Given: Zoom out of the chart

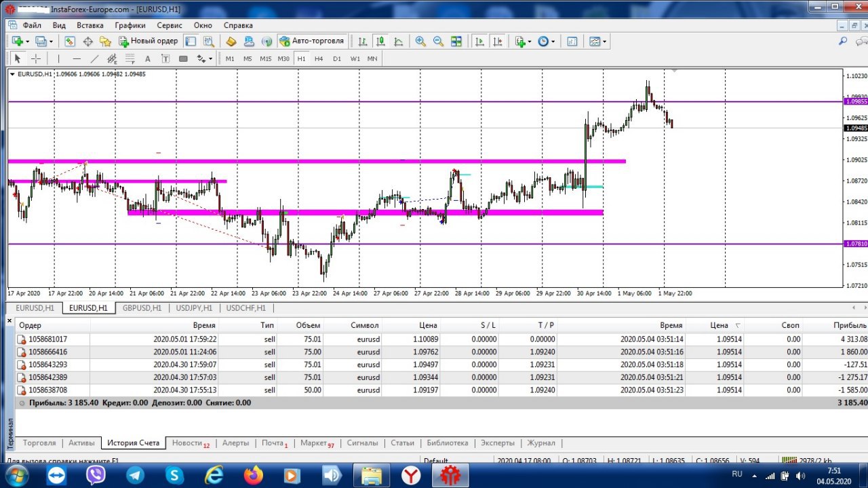Looking at the screenshot, I should (x=438, y=41).
